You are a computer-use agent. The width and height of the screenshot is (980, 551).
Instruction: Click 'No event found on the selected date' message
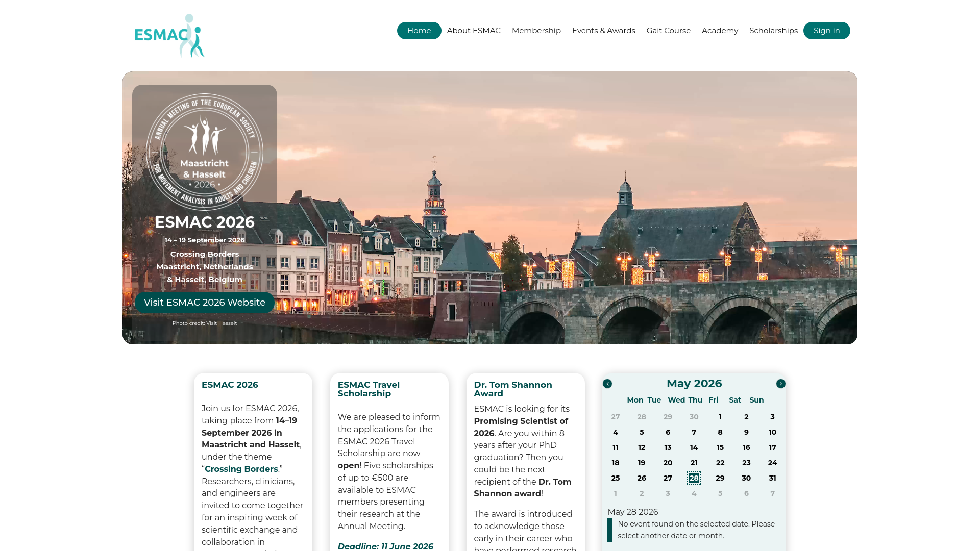click(696, 530)
